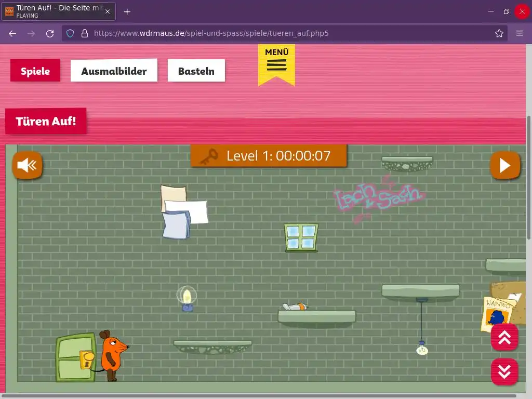Open the Ausmalbilder section
The image size is (532, 399).
(114, 71)
